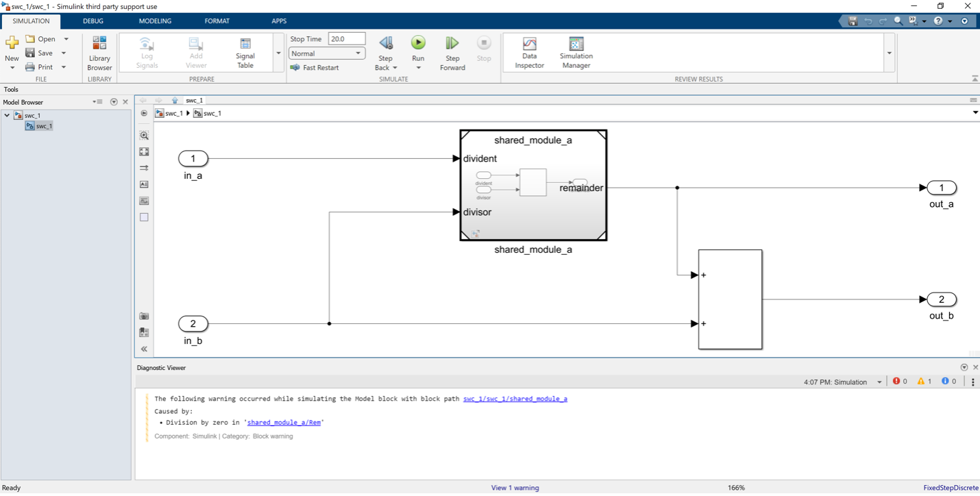Screen dimensions: 980x496
Task: Open the help icon's dropdown arrow
Action: tap(950, 21)
